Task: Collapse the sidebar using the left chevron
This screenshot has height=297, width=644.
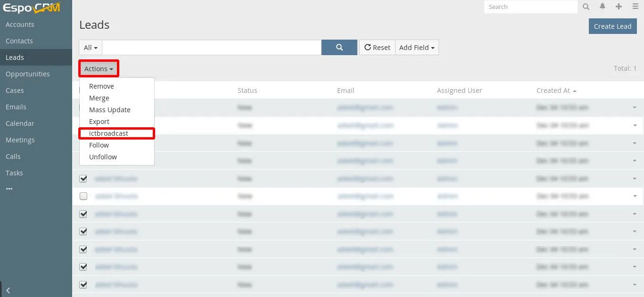Action: [8, 290]
